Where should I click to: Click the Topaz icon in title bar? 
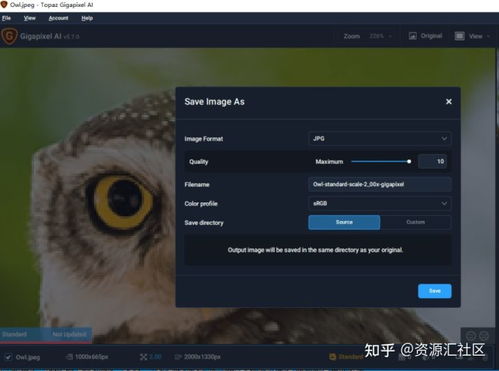pyautogui.click(x=4, y=5)
